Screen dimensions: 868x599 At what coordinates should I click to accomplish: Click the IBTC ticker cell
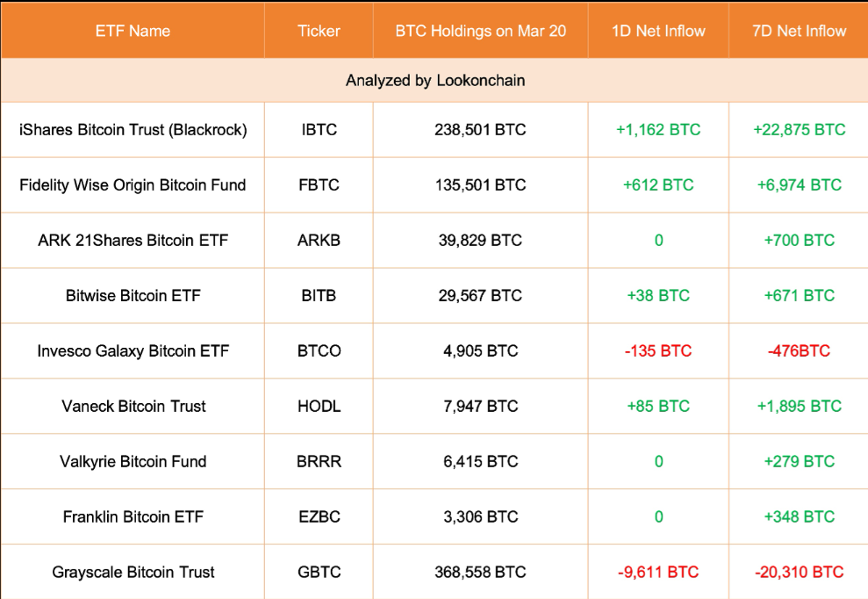click(319, 130)
